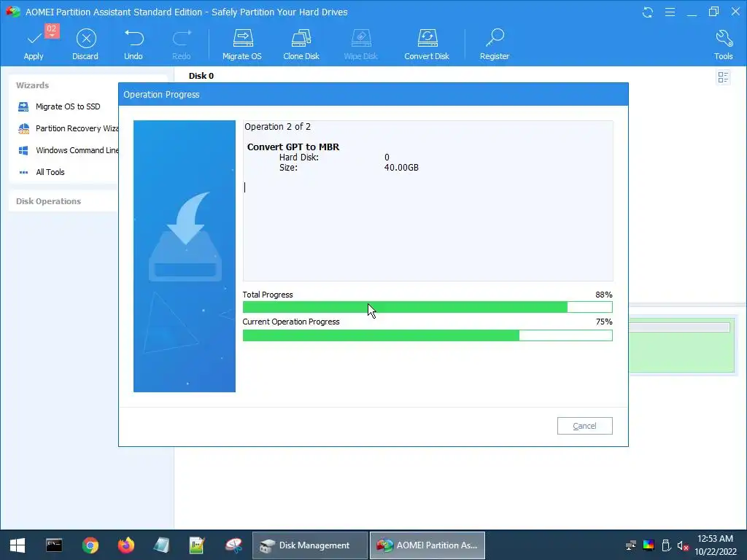Screen dimensions: 747x560
Task: Click inside the operation details text box
Action: point(427,201)
